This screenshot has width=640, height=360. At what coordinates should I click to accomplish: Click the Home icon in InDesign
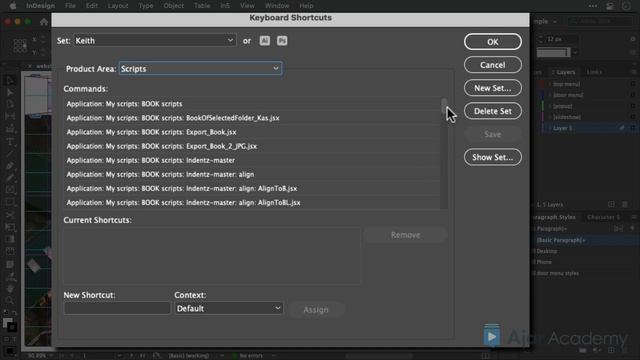click(44, 22)
